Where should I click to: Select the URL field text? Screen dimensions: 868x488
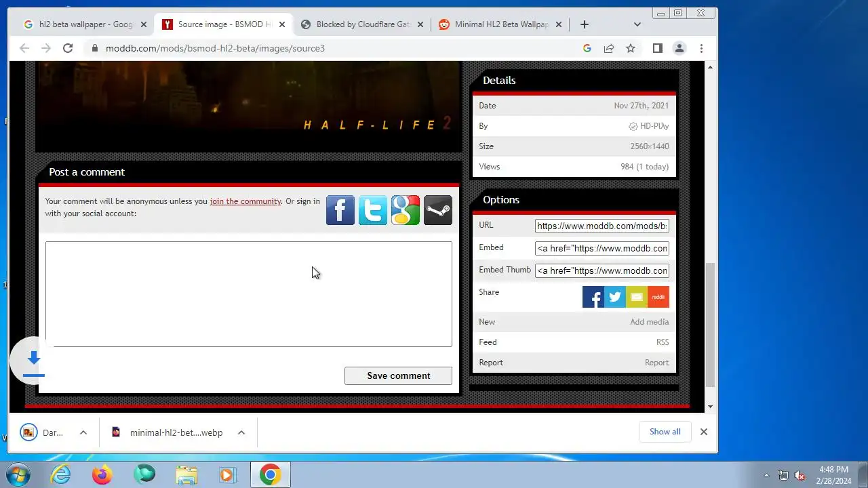[602, 226]
